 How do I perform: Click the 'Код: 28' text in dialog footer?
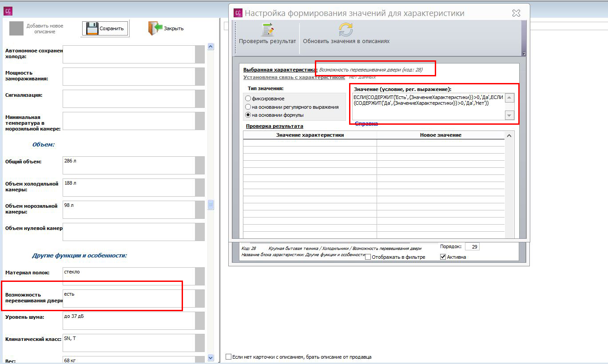(249, 249)
